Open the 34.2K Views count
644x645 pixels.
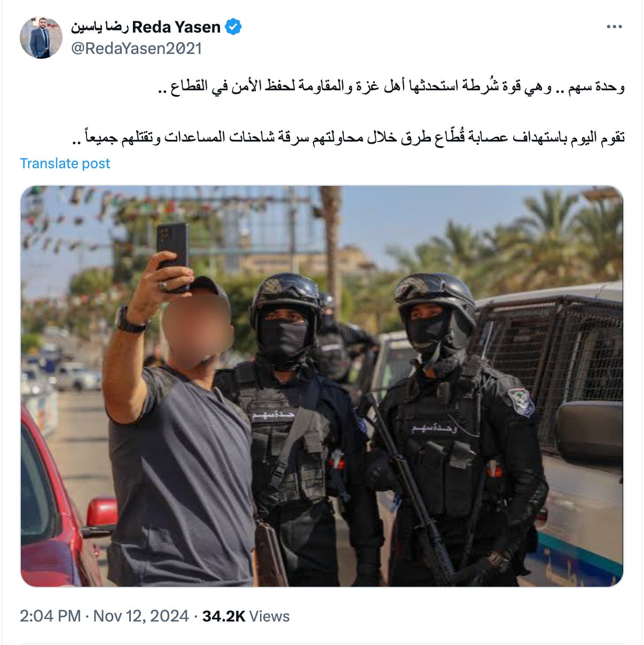pos(246,616)
